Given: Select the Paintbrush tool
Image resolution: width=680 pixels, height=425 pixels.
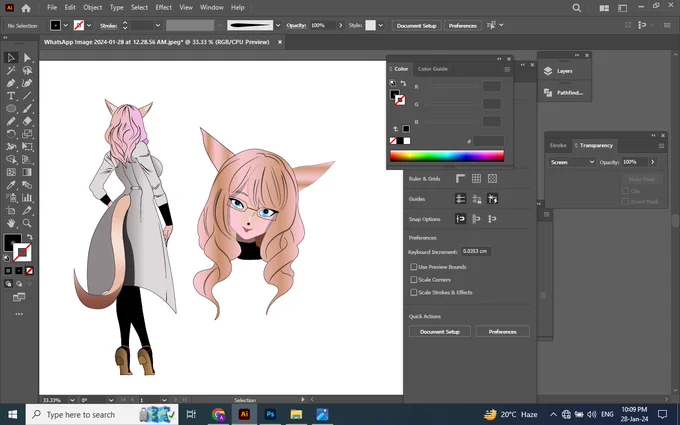Looking at the screenshot, I should 27,108.
